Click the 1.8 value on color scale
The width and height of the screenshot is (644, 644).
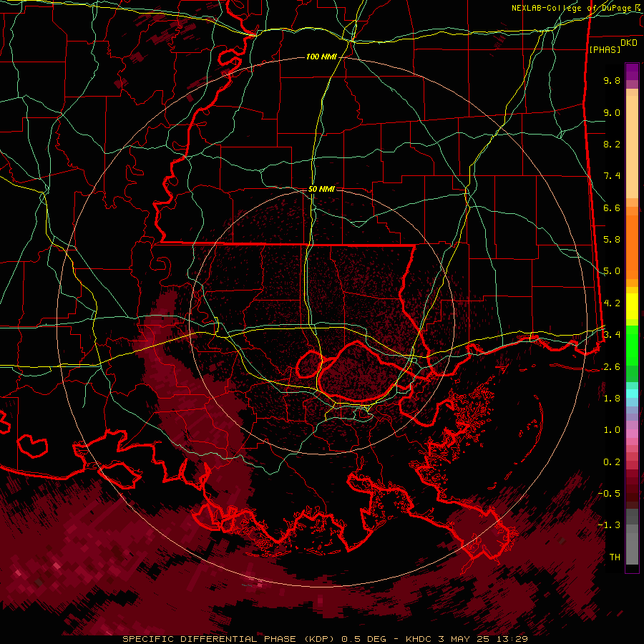tap(612, 399)
